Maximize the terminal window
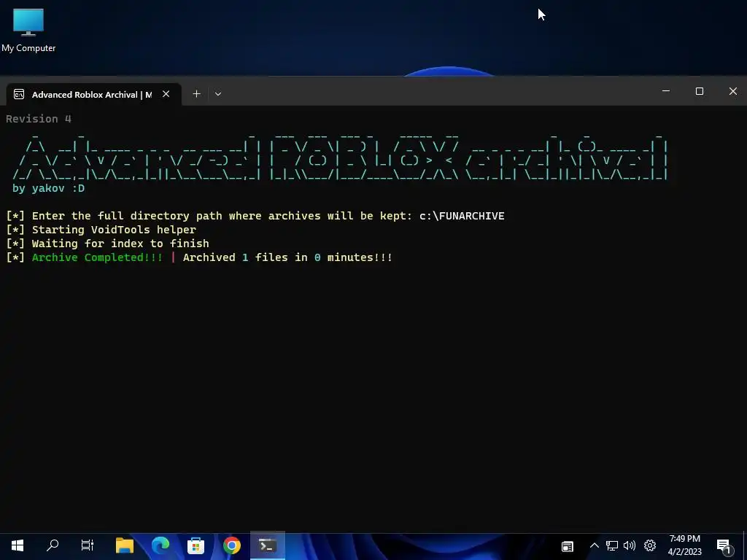Screen dimensions: 747x560 700,91
